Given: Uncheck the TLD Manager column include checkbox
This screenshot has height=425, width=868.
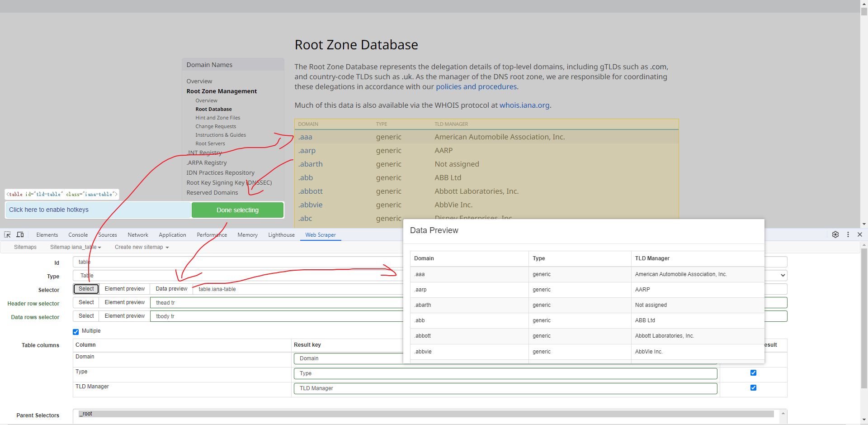Looking at the screenshot, I should (753, 388).
